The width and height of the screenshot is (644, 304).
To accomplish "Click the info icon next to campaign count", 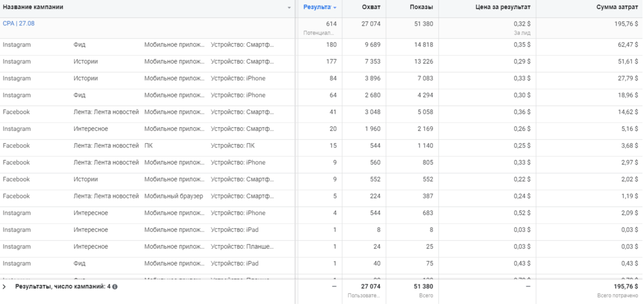I will click(x=115, y=287).
